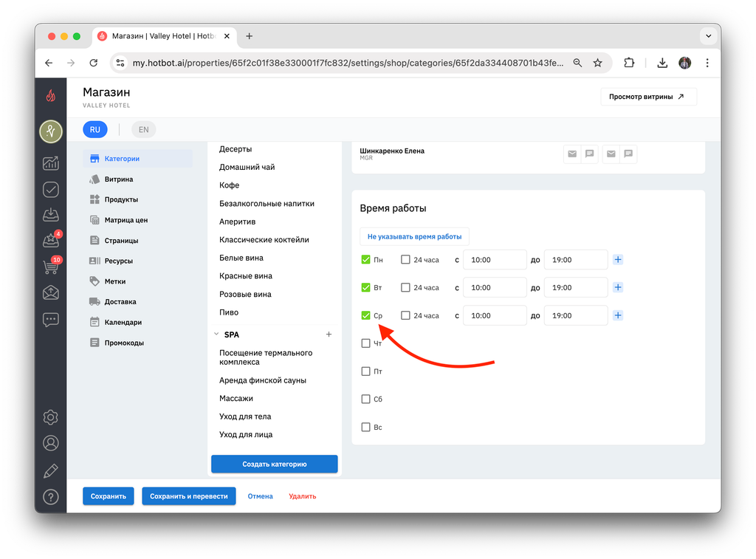Image resolution: width=756 pixels, height=559 pixels.
Task: Open browser downloads icon
Action: pos(662,63)
